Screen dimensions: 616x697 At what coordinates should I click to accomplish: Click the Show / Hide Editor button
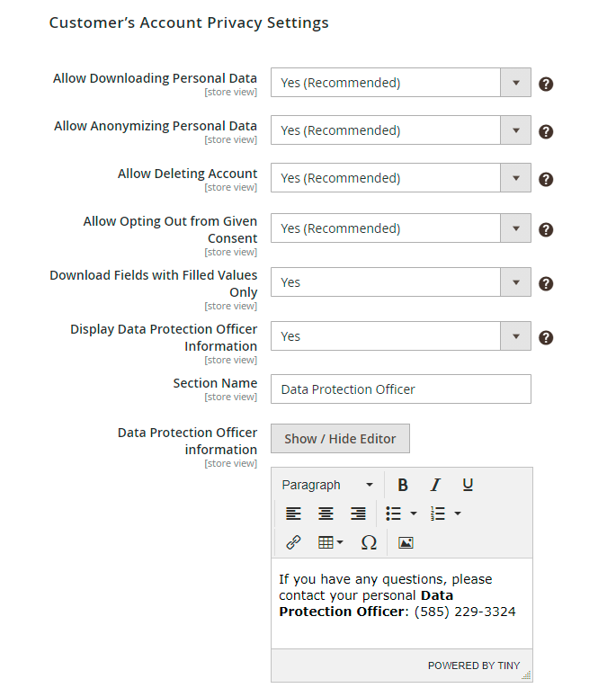(340, 439)
